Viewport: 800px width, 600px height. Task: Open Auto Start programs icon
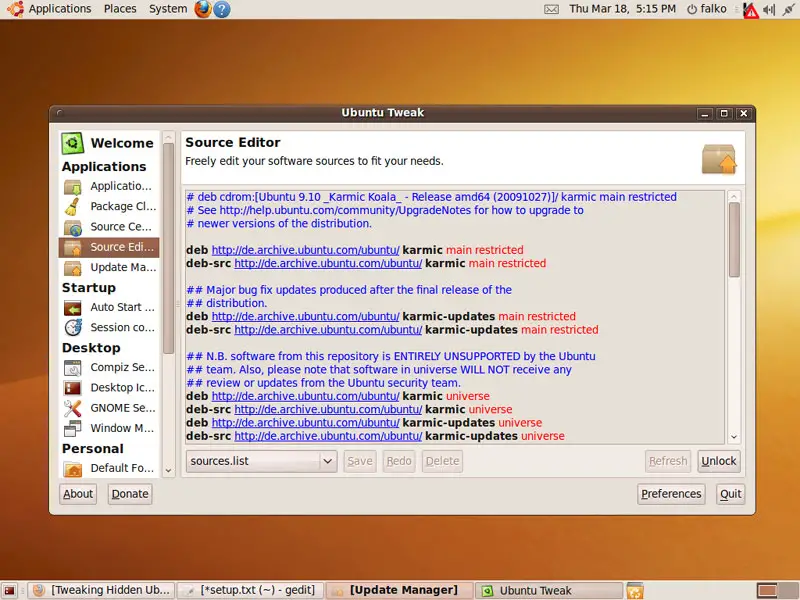coord(73,308)
